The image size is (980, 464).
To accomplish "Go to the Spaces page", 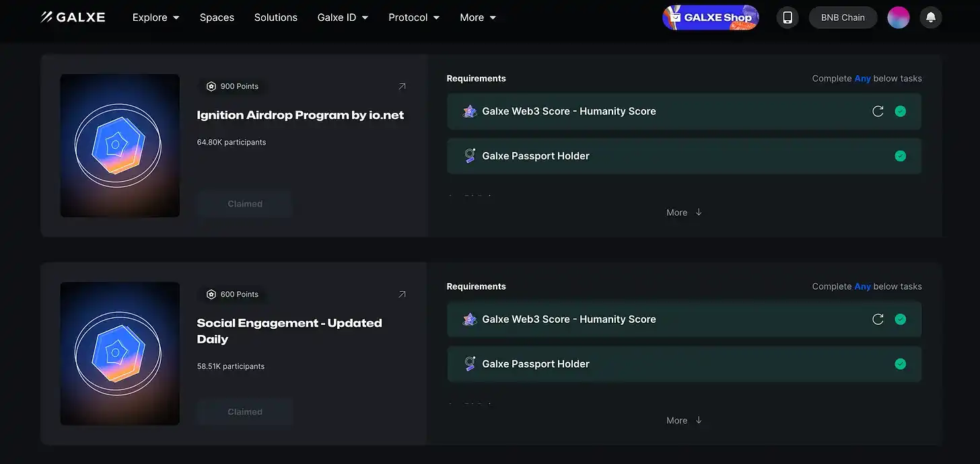I will [x=217, y=17].
